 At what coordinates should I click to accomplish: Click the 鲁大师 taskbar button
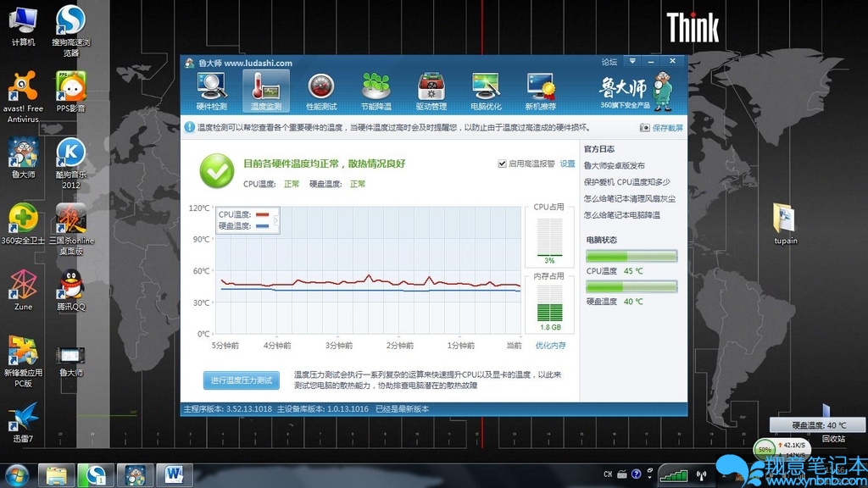pyautogui.click(x=135, y=475)
